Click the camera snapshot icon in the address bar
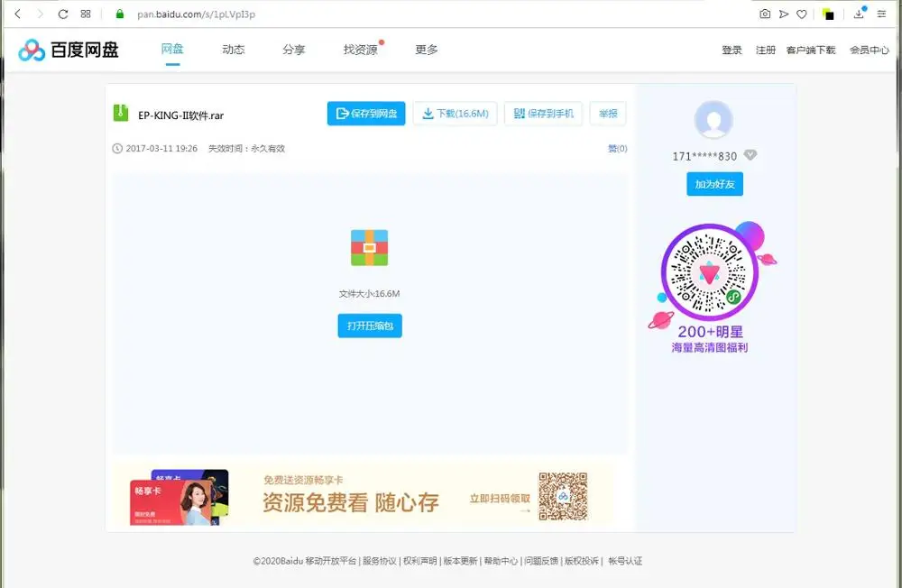Viewport: 902px width, 588px height. pyautogui.click(x=765, y=14)
